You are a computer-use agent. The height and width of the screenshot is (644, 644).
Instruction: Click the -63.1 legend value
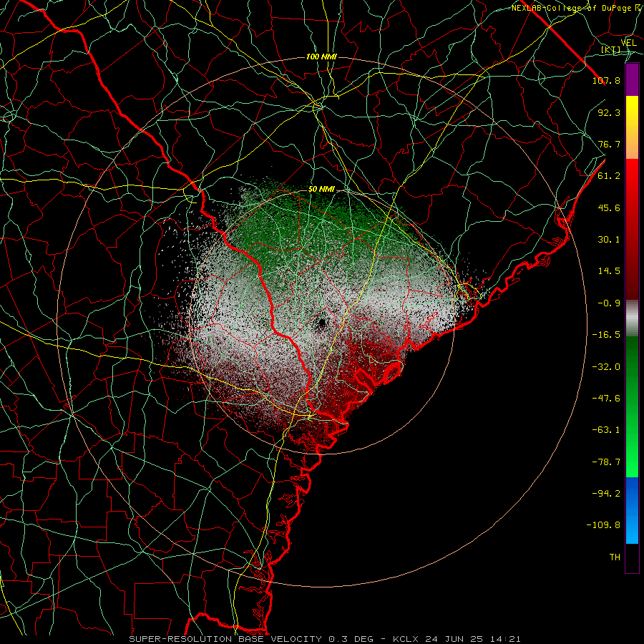606,430
